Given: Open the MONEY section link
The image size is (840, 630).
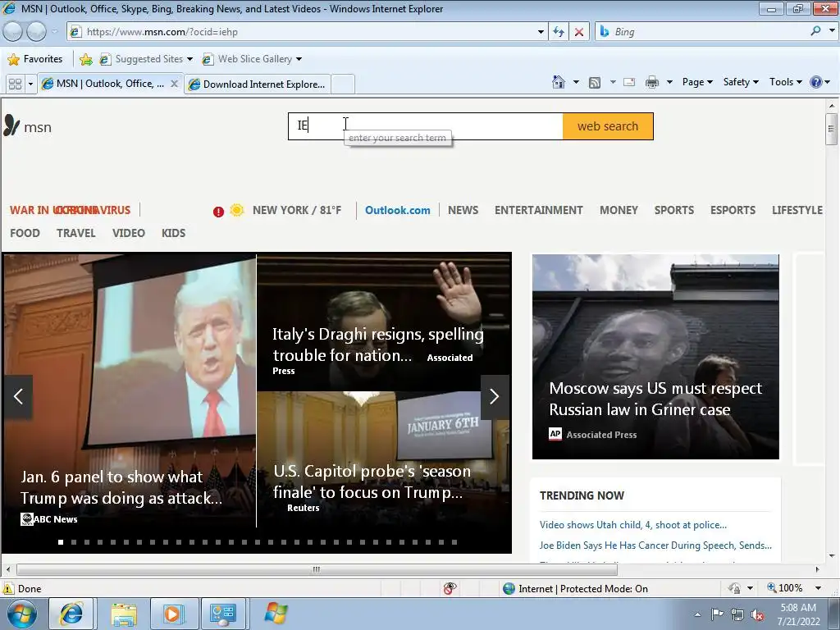Looking at the screenshot, I should (x=619, y=210).
